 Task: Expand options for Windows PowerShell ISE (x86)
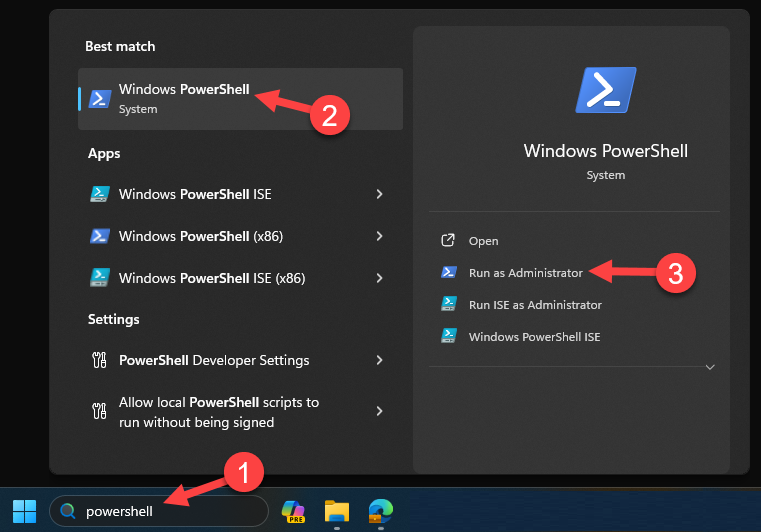point(380,278)
